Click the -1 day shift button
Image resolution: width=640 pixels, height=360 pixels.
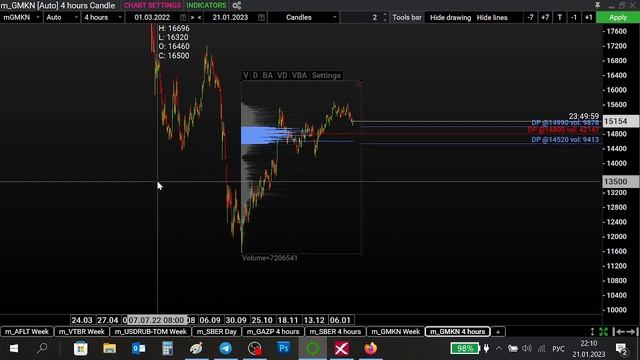pyautogui.click(x=574, y=18)
